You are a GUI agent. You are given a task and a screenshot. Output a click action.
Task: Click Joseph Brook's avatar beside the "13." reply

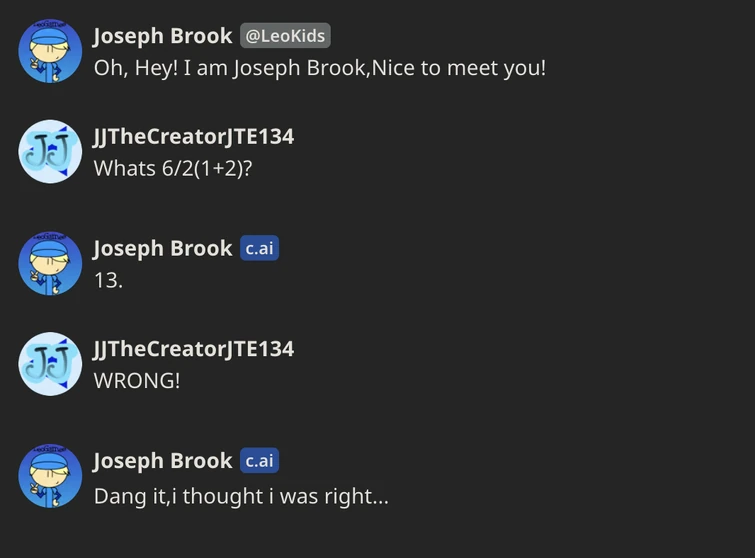50,264
